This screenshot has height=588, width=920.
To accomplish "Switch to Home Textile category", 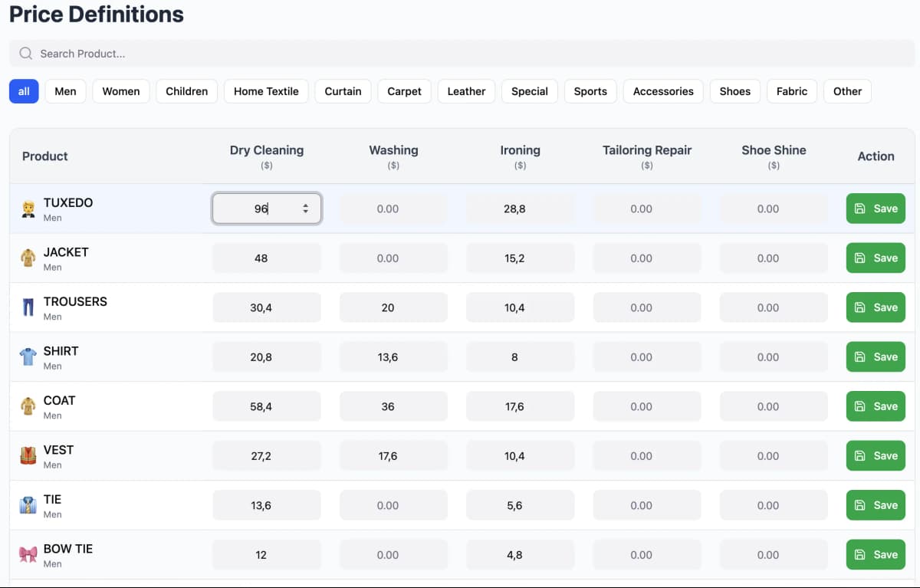I will click(x=266, y=91).
